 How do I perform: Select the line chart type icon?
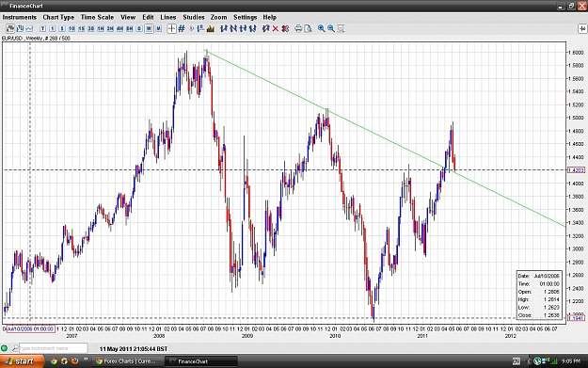(x=29, y=28)
